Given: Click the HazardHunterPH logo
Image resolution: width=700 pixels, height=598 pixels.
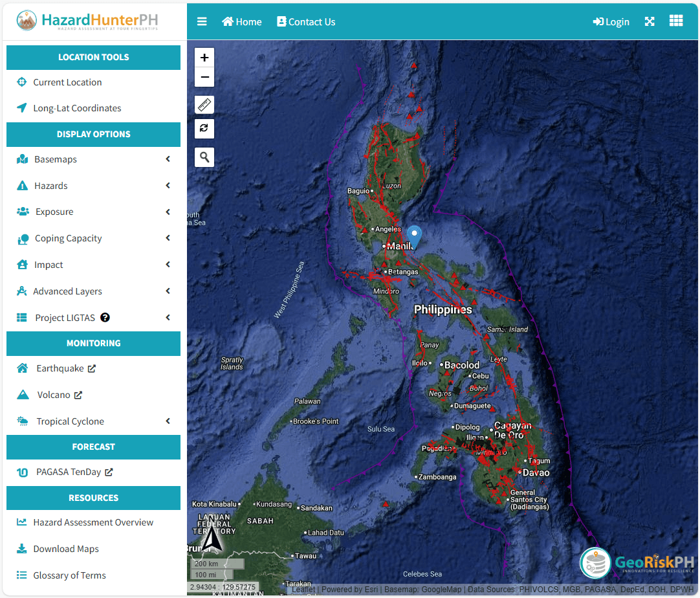Looking at the screenshot, I should pyautogui.click(x=87, y=21).
